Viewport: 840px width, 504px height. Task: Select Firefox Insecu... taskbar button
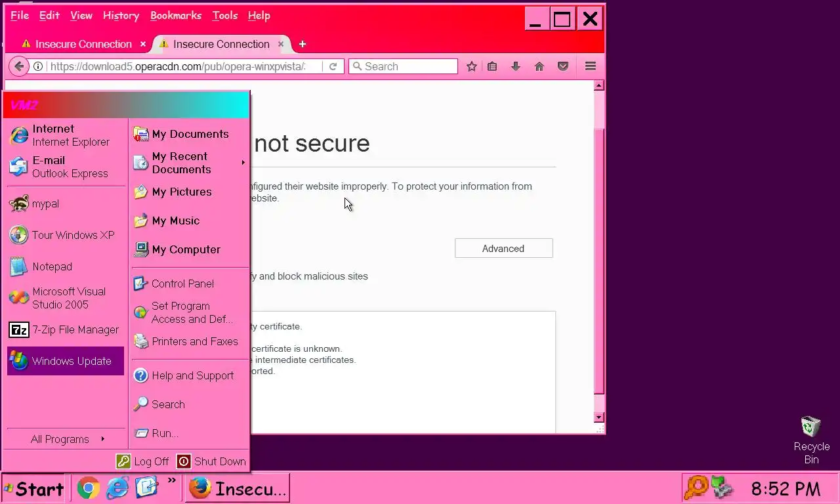pos(238,488)
